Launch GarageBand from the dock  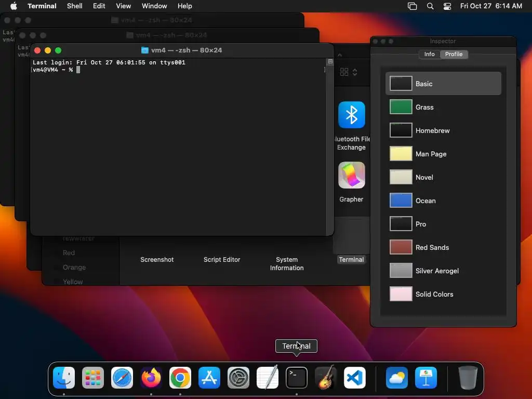[326, 378]
